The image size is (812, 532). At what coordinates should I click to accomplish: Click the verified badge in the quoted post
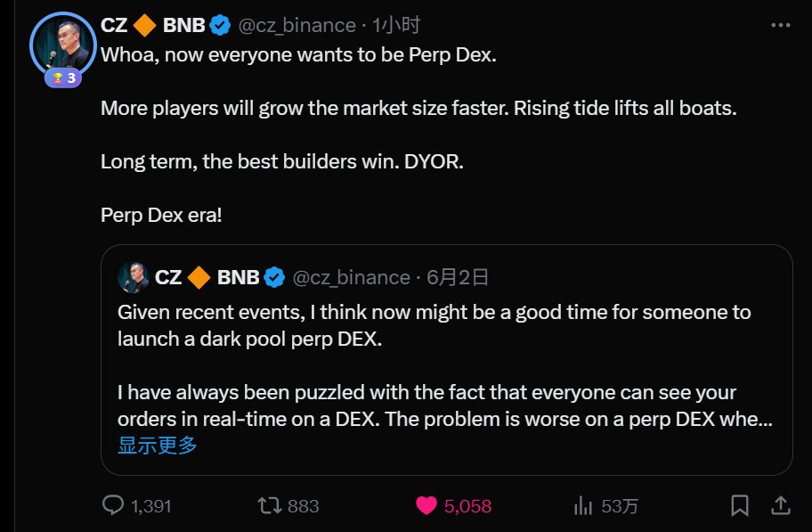274,277
